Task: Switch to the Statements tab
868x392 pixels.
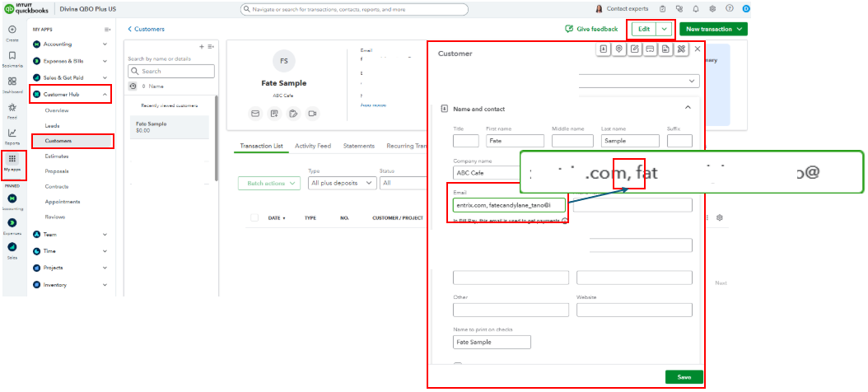Action: pyautogui.click(x=359, y=146)
